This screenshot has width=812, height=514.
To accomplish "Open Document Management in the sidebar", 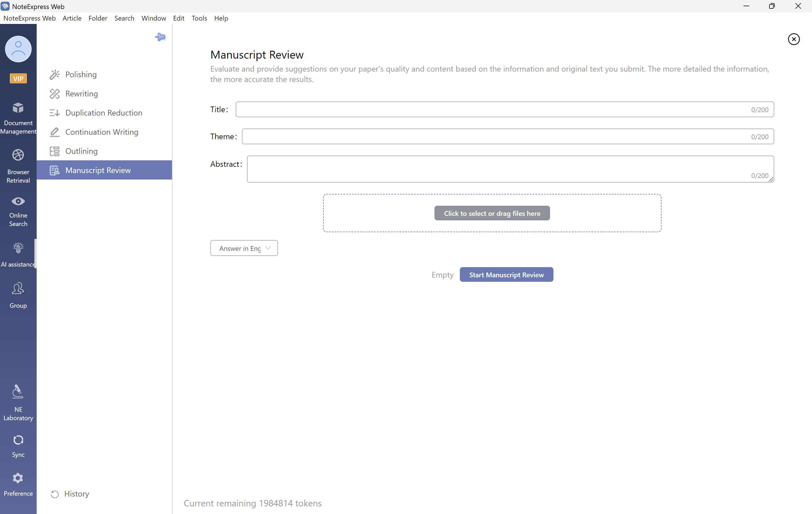I will (18, 118).
